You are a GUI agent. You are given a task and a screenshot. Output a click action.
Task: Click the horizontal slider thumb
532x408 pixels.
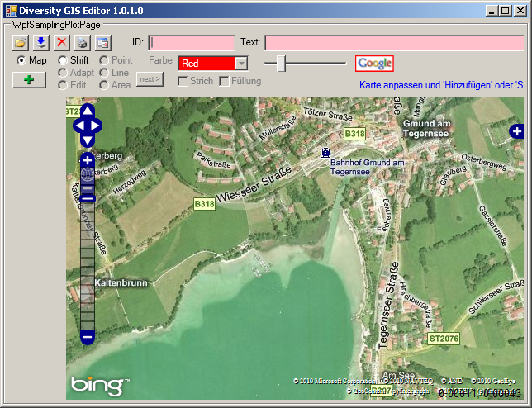pyautogui.click(x=281, y=64)
